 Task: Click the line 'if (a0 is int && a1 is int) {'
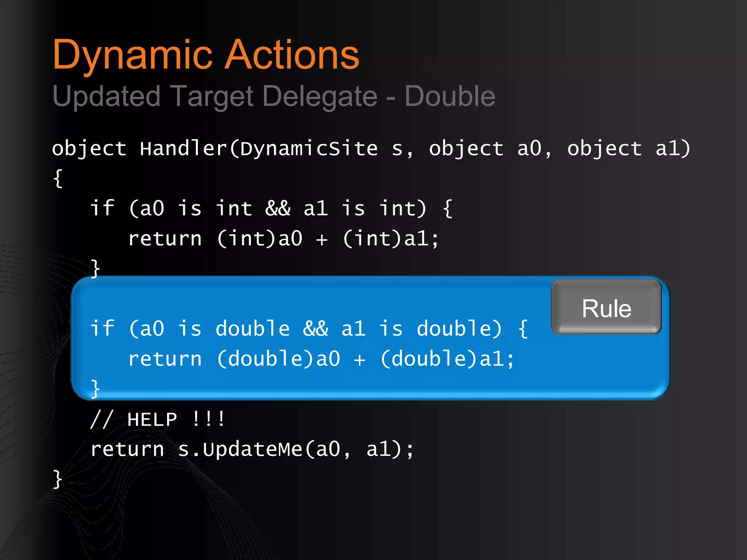[x=271, y=208]
